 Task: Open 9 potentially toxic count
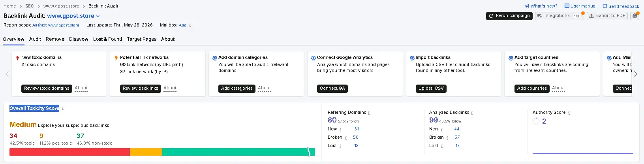click(x=41, y=136)
